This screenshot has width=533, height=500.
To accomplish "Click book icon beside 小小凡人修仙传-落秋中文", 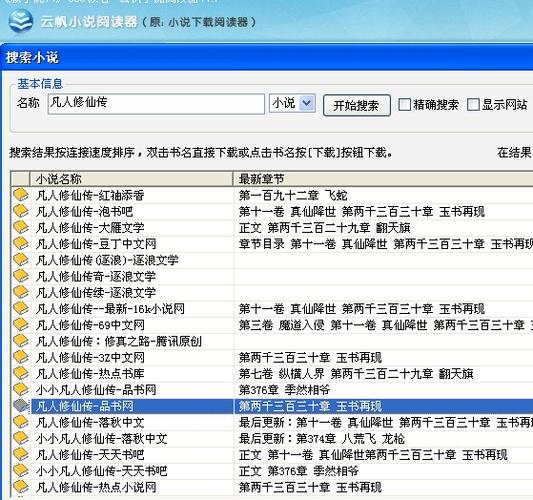I will pyautogui.click(x=21, y=438).
